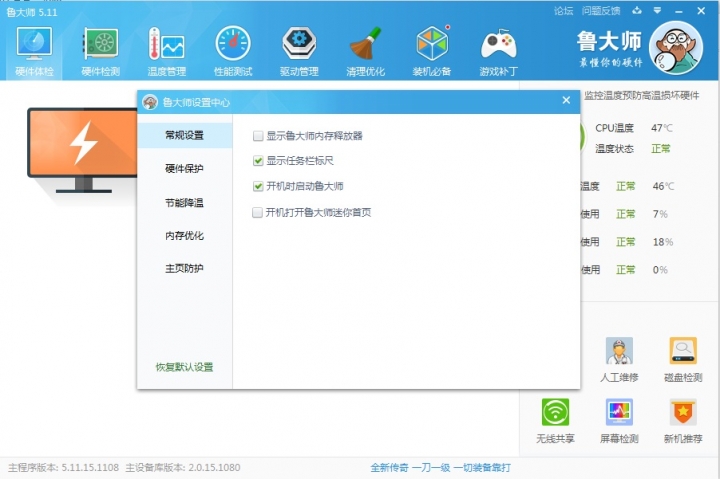The width and height of the screenshot is (720, 479).
Task: Select the 常规设置 settings tab
Action: [185, 135]
